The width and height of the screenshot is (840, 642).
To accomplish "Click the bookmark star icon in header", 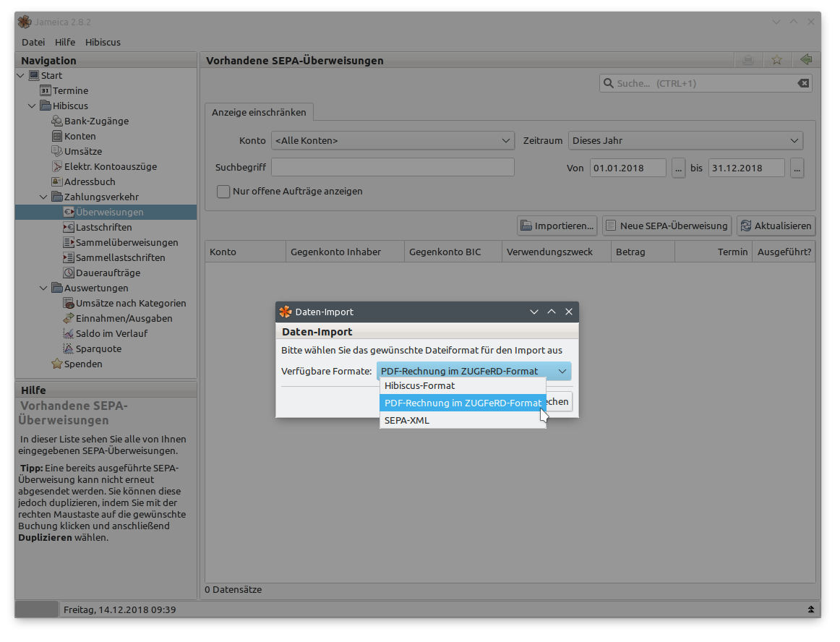I will 777,60.
